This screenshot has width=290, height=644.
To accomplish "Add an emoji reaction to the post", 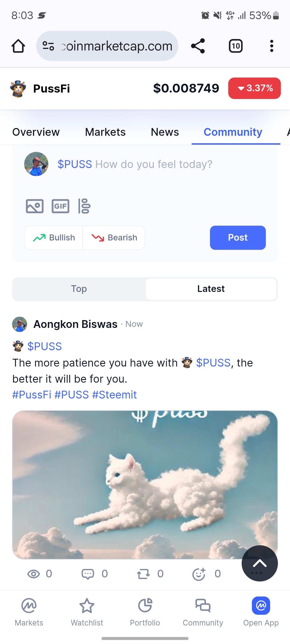I will (199, 574).
